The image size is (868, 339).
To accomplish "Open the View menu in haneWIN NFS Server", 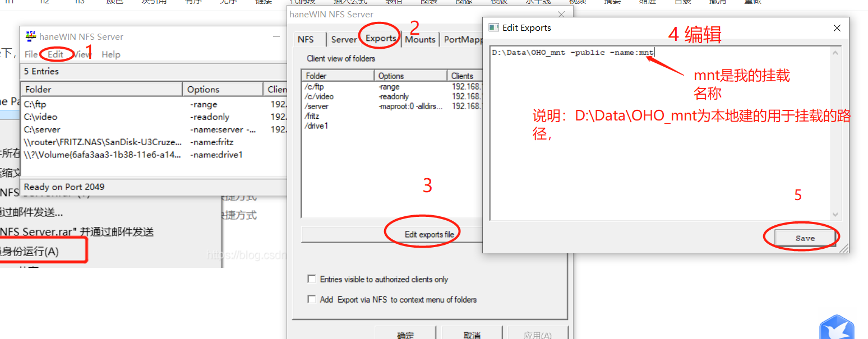I will pyautogui.click(x=82, y=54).
